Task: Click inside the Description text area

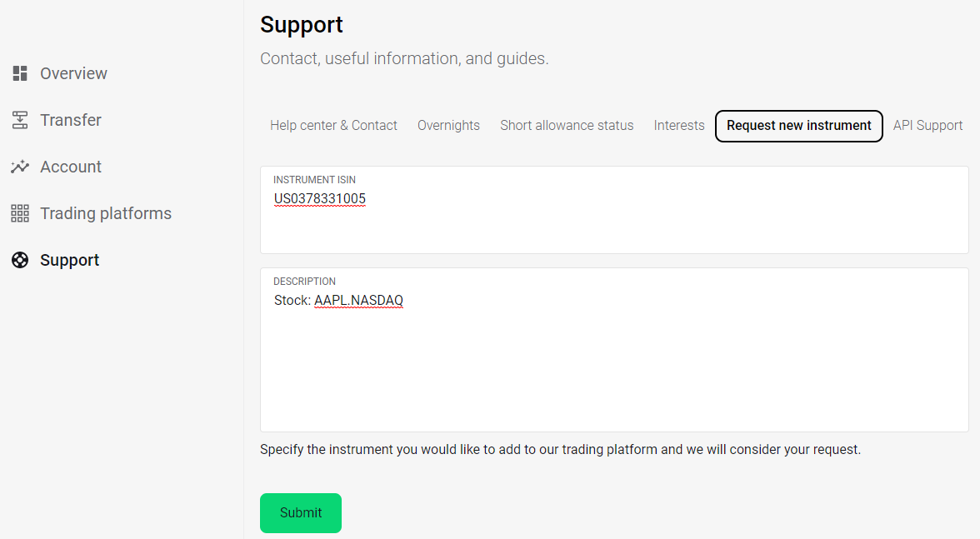Action: [613, 367]
